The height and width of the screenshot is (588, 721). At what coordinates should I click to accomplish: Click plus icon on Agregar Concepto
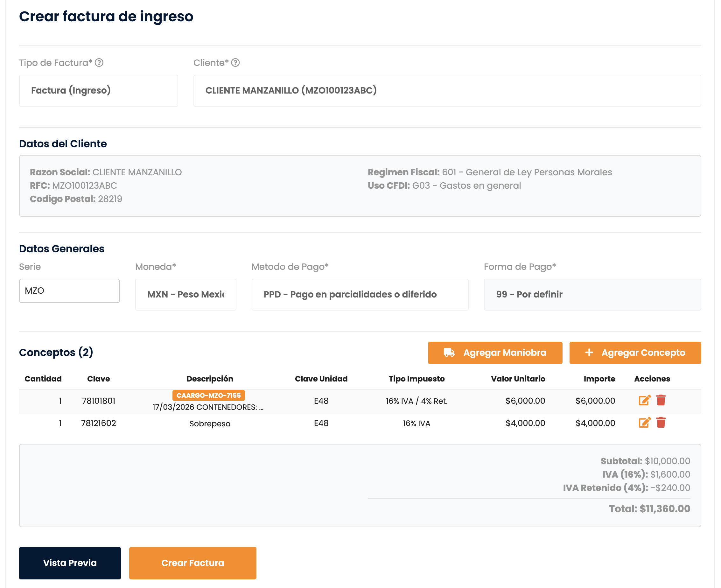pos(589,353)
